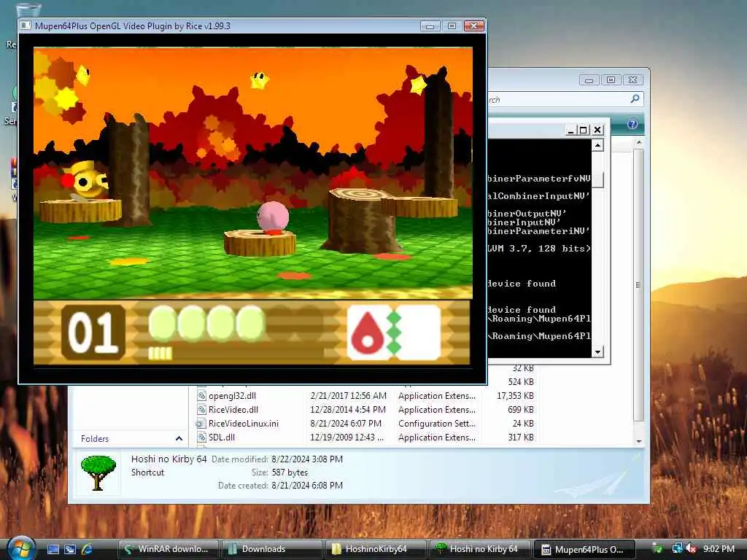Click date 12/28/2014 4:54 PM cell
This screenshot has height=560, width=747.
pos(348,410)
